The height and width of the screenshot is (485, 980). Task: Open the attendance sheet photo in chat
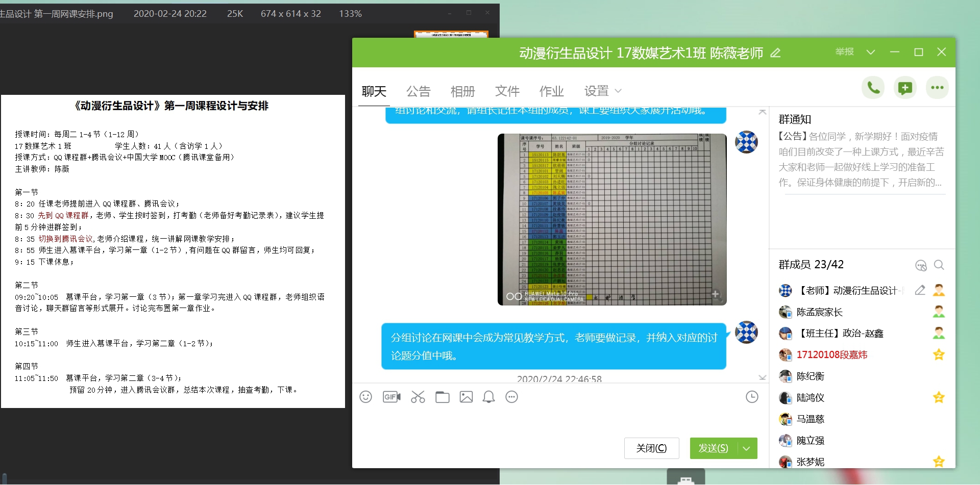611,219
